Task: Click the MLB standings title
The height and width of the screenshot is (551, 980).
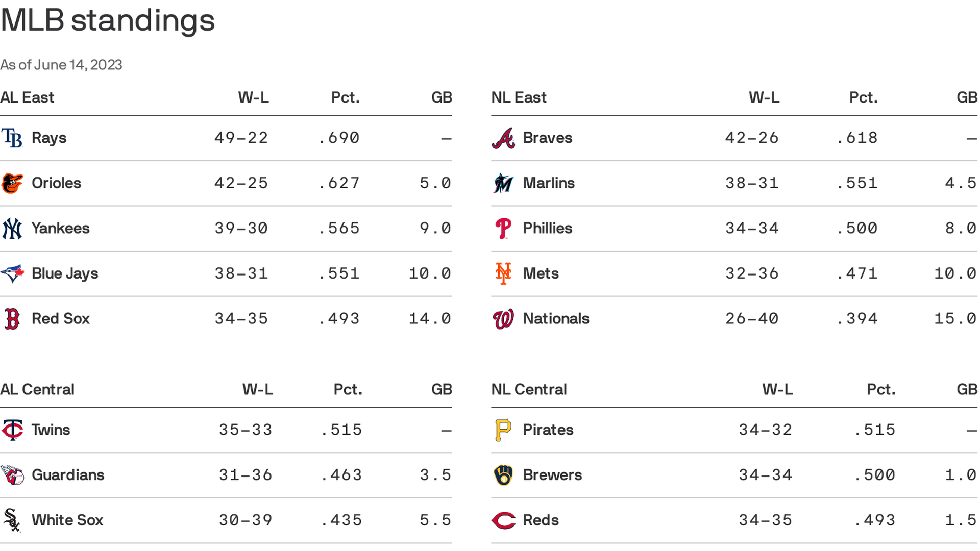Action: (x=108, y=20)
